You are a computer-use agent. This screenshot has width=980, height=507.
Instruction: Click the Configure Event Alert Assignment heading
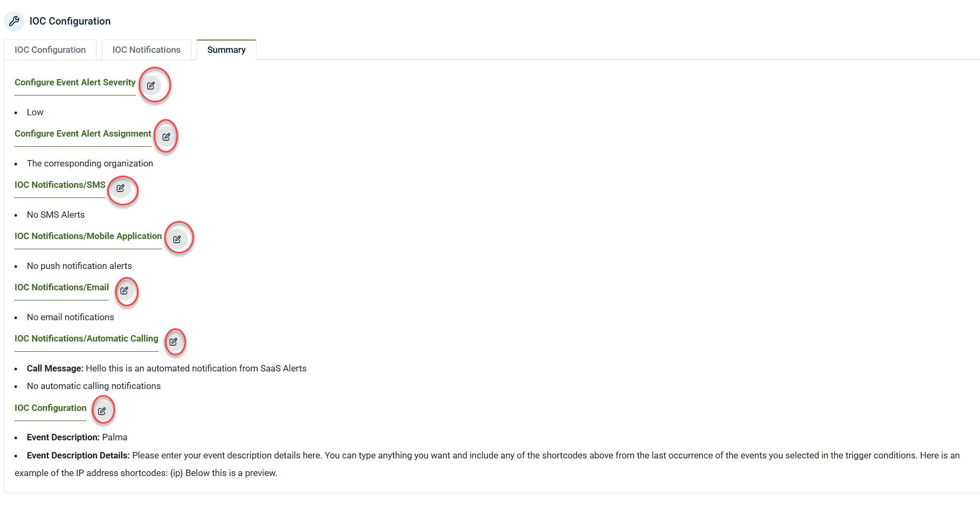(83, 133)
